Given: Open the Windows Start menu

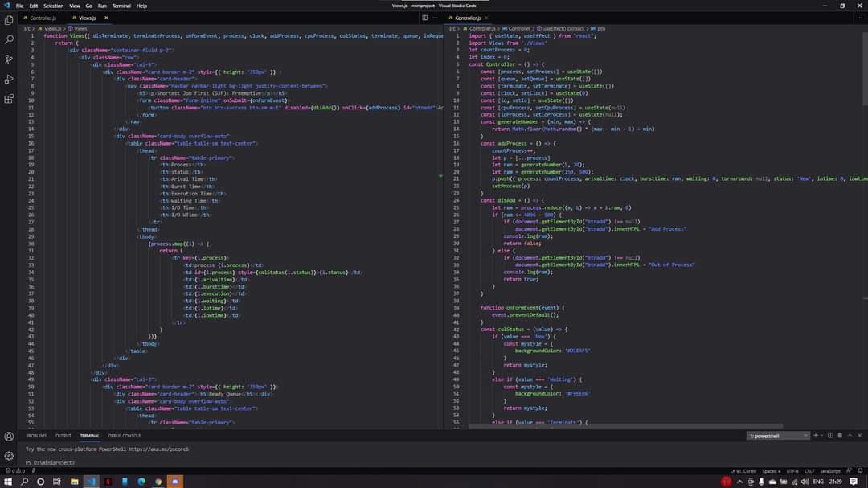Looking at the screenshot, I should coord(8,482).
